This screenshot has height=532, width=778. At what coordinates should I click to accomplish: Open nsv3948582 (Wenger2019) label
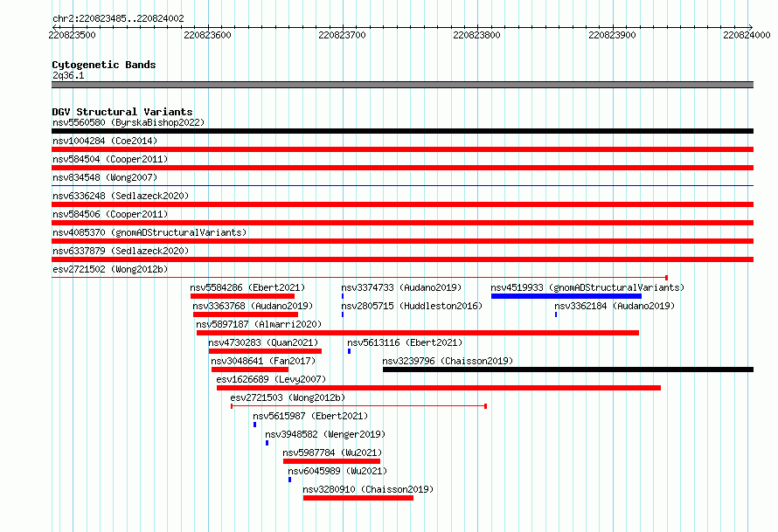[x=325, y=434]
